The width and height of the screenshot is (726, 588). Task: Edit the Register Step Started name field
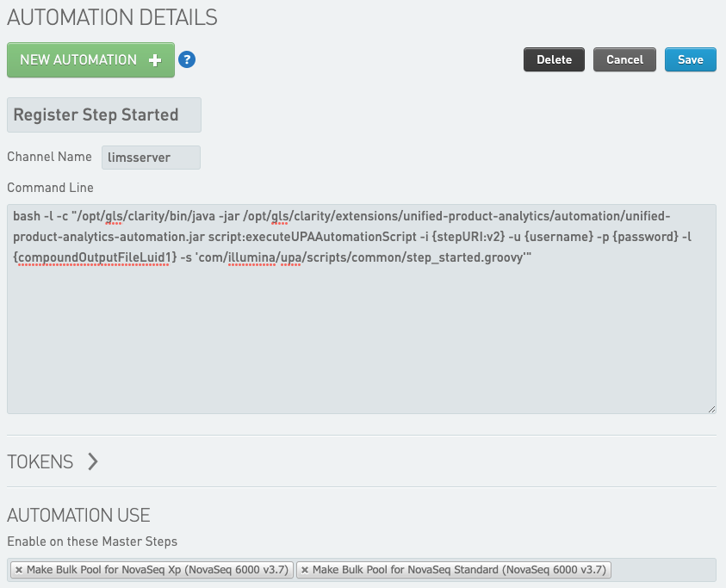pos(104,115)
